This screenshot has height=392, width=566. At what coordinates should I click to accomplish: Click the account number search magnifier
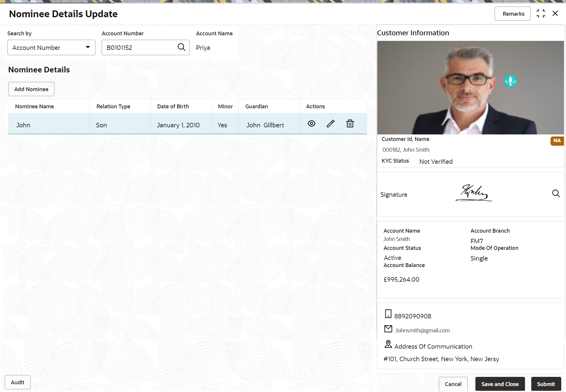click(182, 47)
